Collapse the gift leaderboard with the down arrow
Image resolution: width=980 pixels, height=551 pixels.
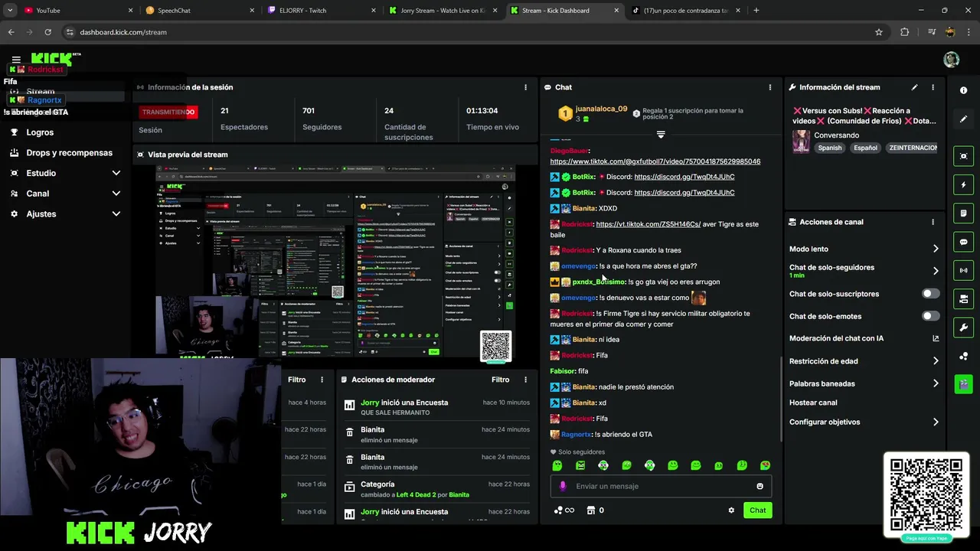[661, 135]
